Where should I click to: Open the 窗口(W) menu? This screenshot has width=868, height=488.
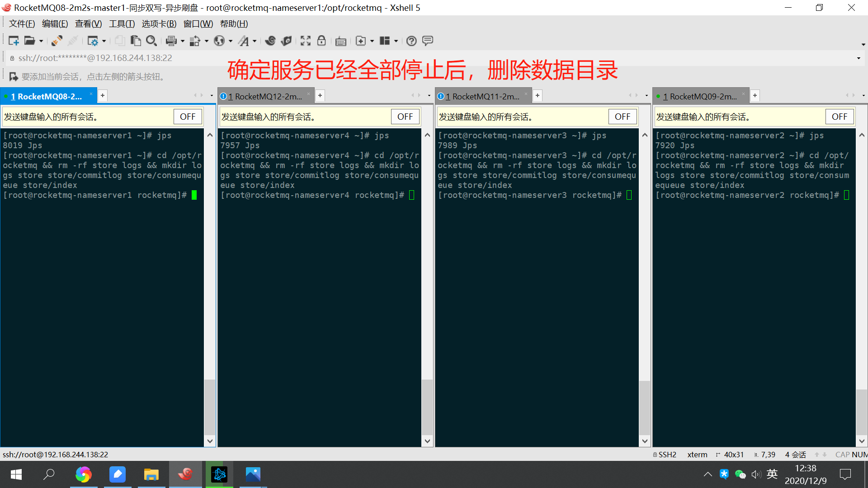198,24
